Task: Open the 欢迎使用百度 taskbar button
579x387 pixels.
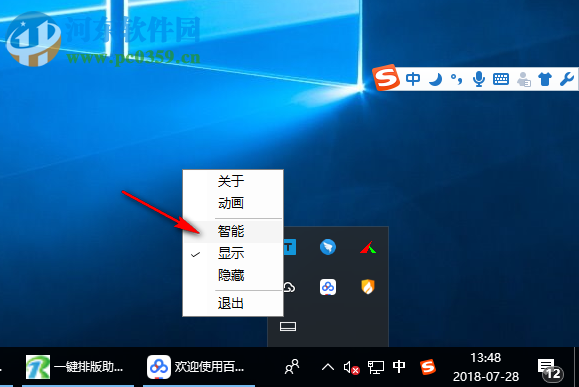Action: point(199,367)
